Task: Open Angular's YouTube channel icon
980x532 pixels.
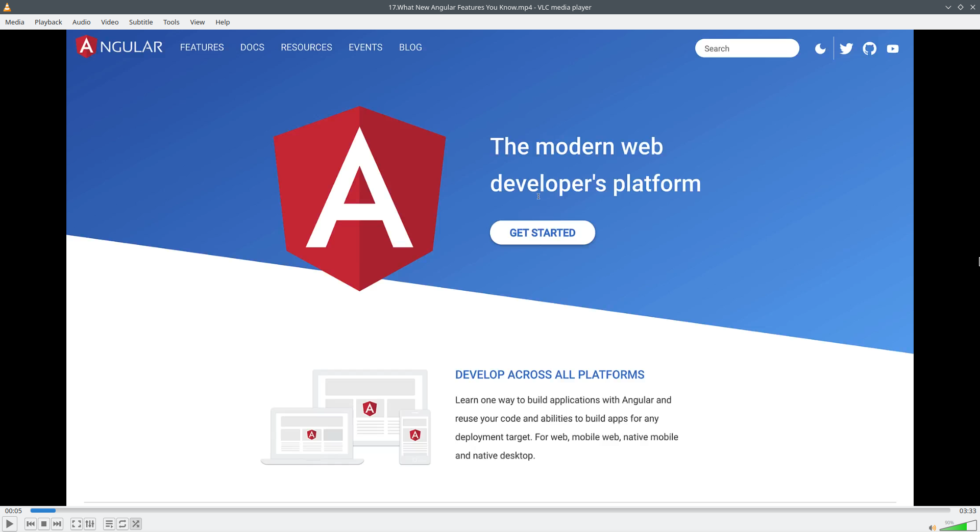Action: 893,49
